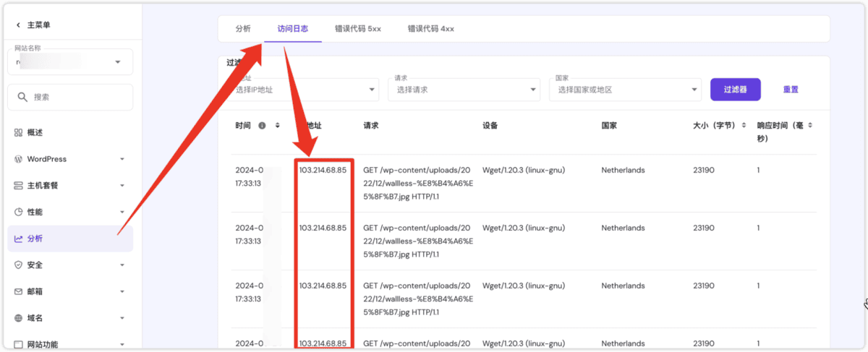Click the 概述 grid icon
The image size is (868, 352).
click(x=19, y=133)
